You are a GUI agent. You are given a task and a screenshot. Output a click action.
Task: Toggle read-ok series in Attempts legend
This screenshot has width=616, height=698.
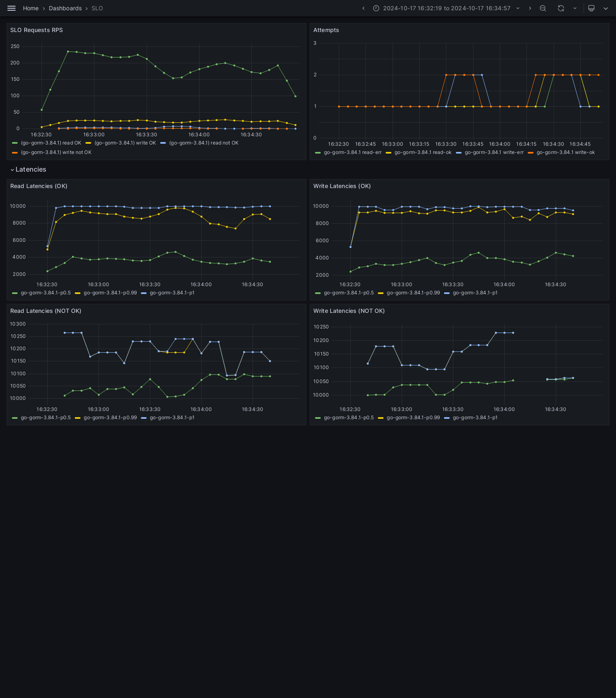click(x=423, y=152)
